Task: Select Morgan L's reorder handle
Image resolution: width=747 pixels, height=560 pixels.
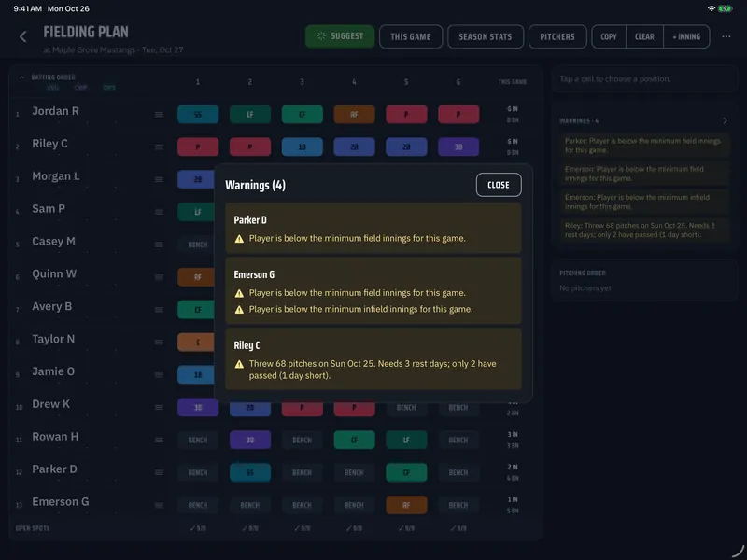Action: coord(159,179)
